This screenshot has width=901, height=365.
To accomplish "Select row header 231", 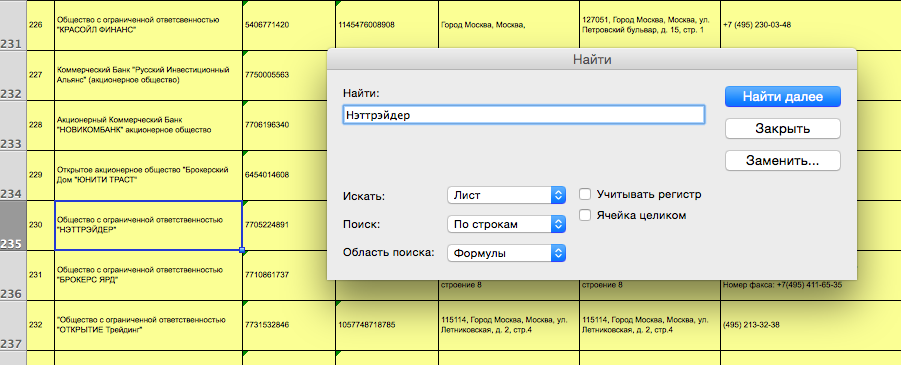I will pos(13,25).
